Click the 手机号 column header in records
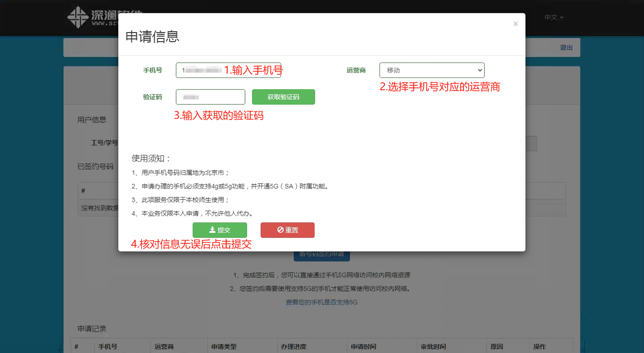 (107, 346)
